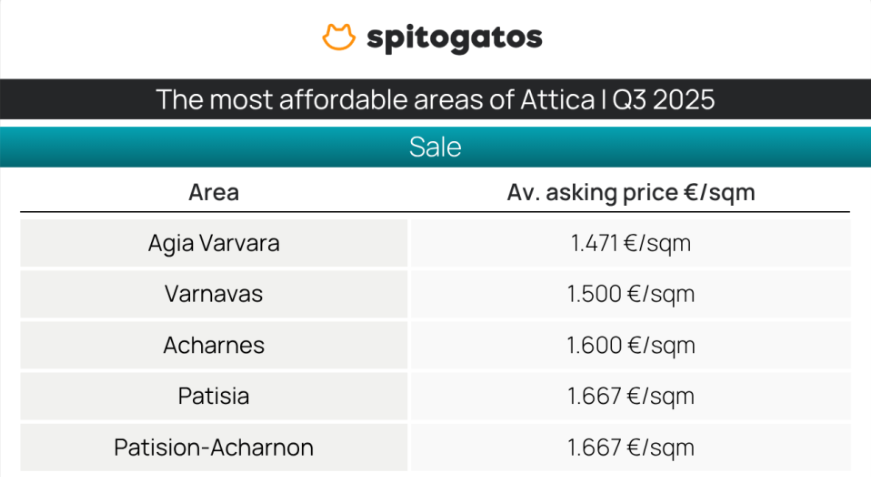Select the 'Varnavas' area cell

point(213,294)
